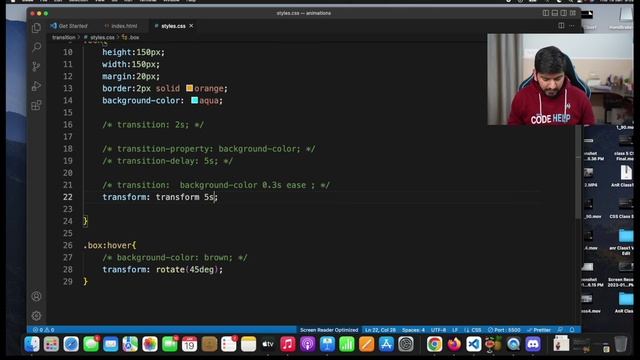Screen dimensions: 640x360
Task: Open Music app from the Dock
Action: pos(288,344)
